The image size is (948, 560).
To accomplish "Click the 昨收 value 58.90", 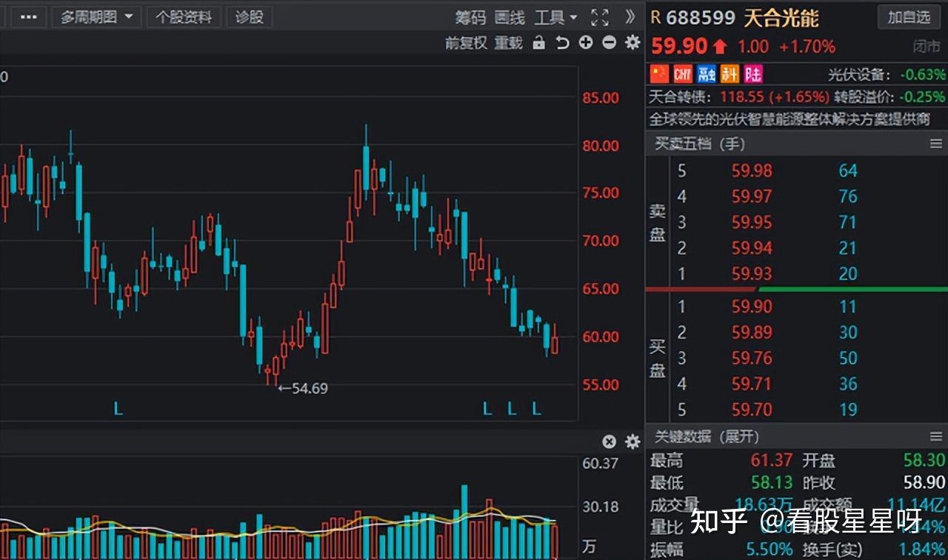I will click(924, 483).
